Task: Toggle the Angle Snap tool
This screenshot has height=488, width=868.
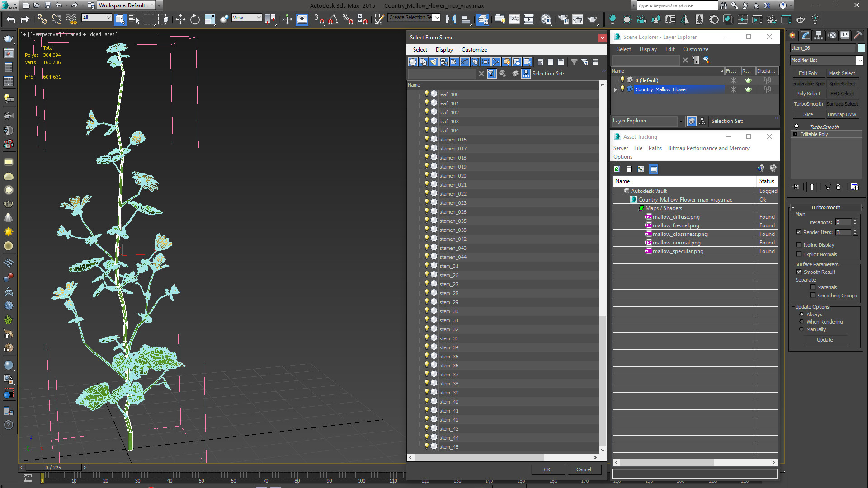Action: 334,19
